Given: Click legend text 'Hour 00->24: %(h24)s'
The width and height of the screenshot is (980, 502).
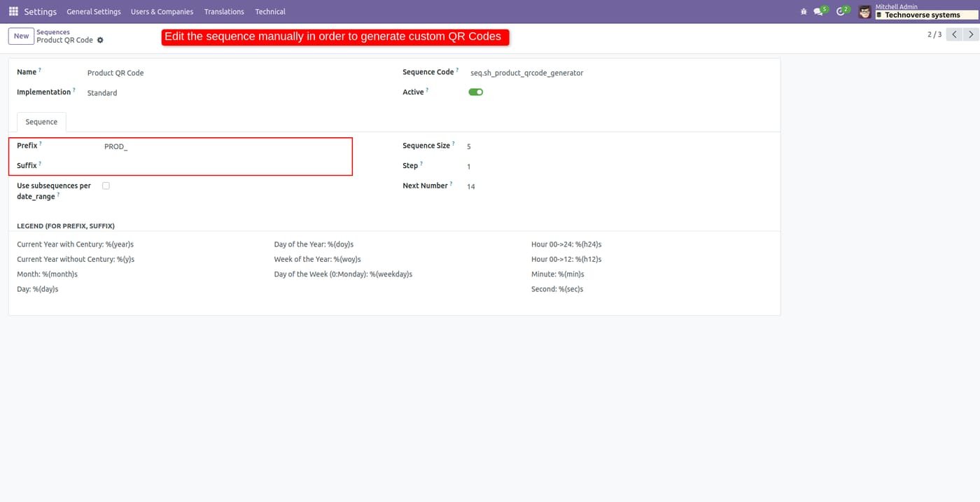Looking at the screenshot, I should (566, 244).
